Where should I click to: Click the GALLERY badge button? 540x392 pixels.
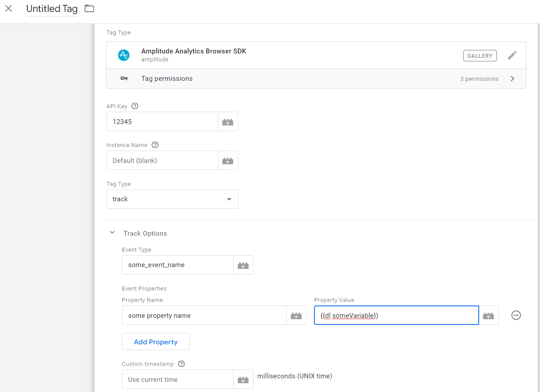click(x=480, y=56)
